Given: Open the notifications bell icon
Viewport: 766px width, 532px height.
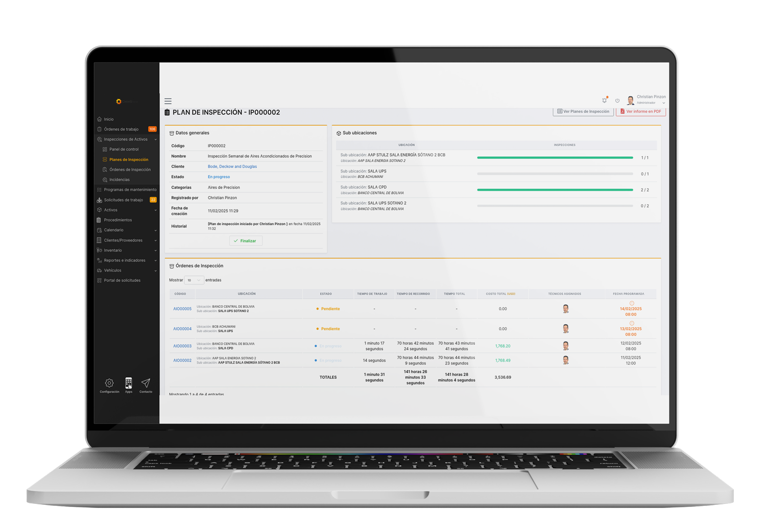Looking at the screenshot, I should click(605, 100).
